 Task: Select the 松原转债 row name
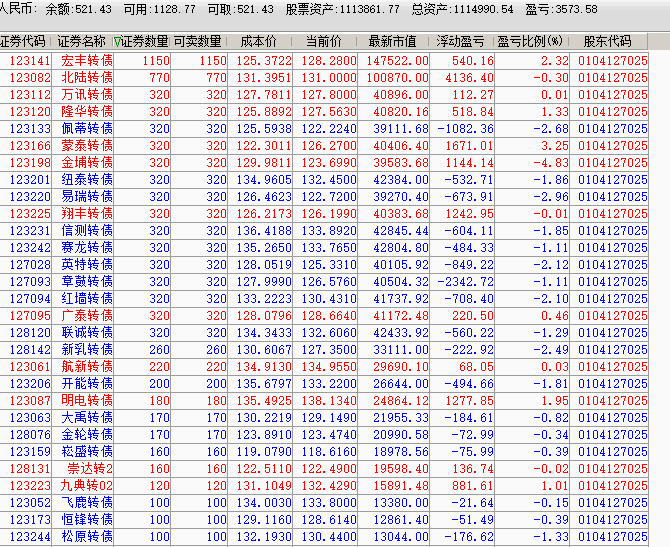[87, 536]
